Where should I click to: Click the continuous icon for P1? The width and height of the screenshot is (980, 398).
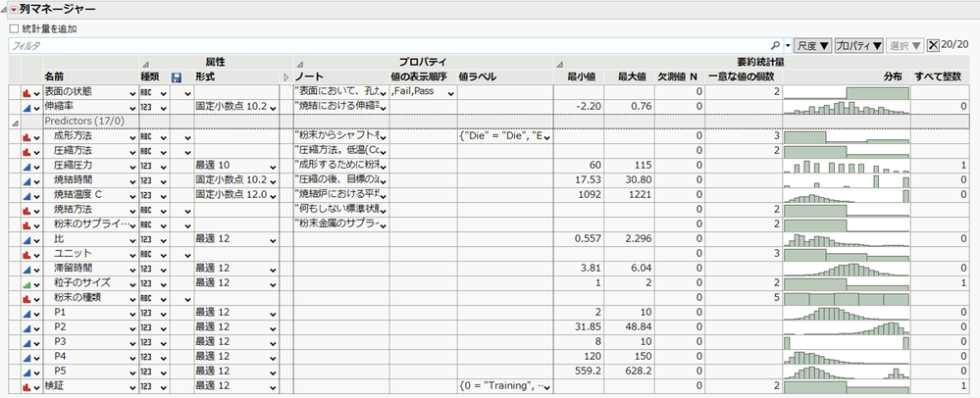(x=26, y=313)
